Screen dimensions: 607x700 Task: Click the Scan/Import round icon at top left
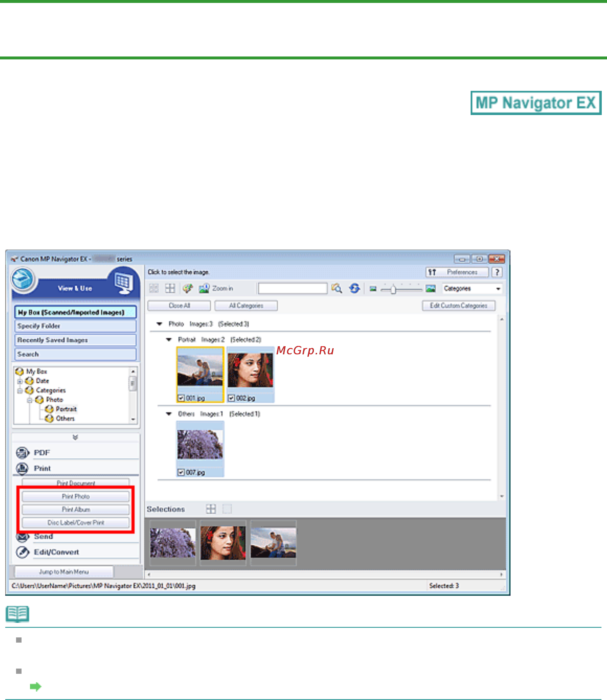tap(23, 280)
